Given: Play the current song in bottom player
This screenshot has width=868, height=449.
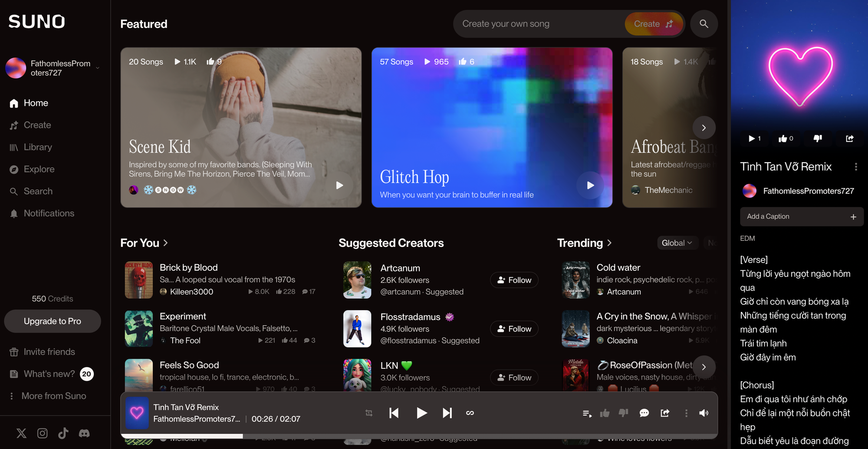Looking at the screenshot, I should [x=421, y=413].
